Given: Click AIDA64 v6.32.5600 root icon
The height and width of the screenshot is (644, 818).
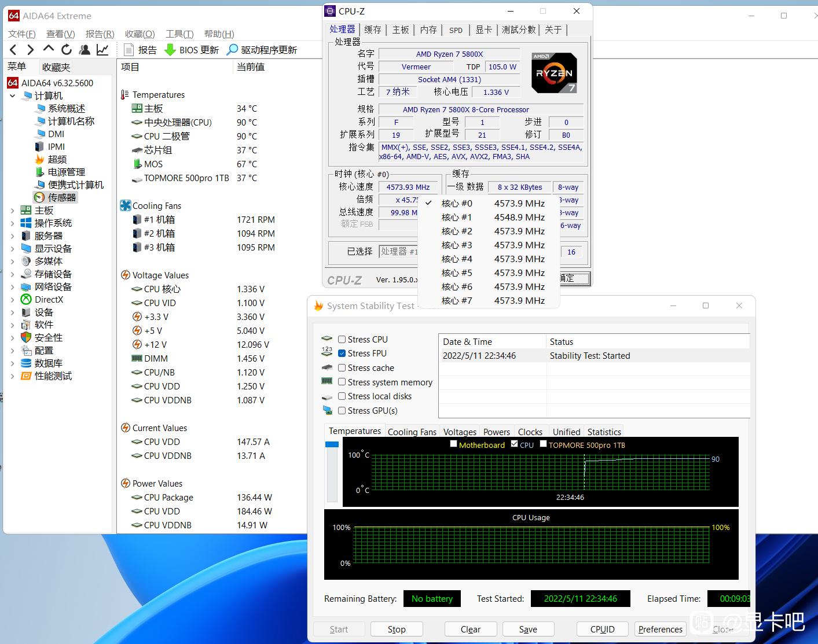Looking at the screenshot, I should click(13, 83).
